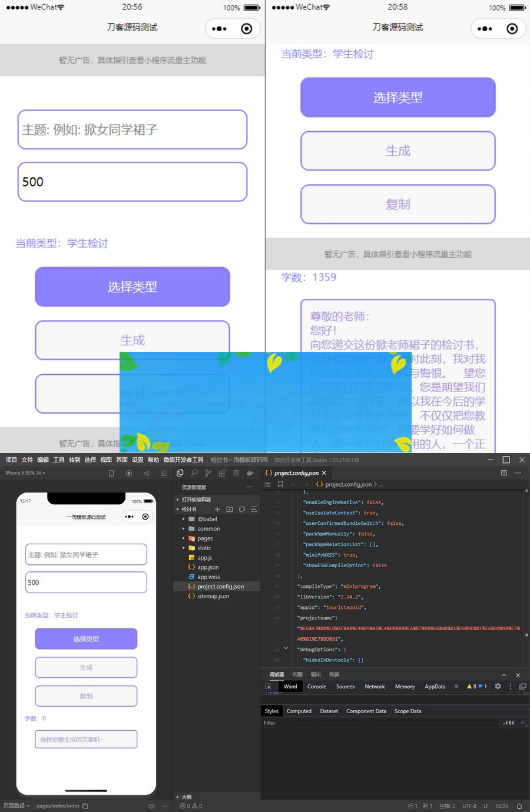
Task: Click the 复制 button in the simulator
Action: [x=85, y=695]
